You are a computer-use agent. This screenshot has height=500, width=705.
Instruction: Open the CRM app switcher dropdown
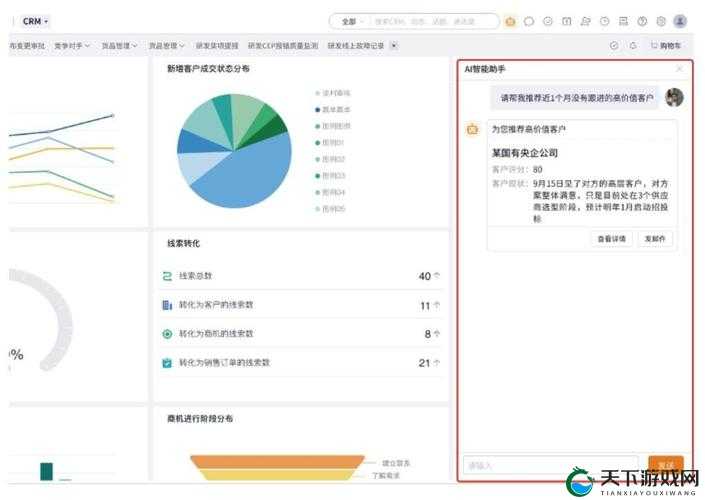(36, 21)
